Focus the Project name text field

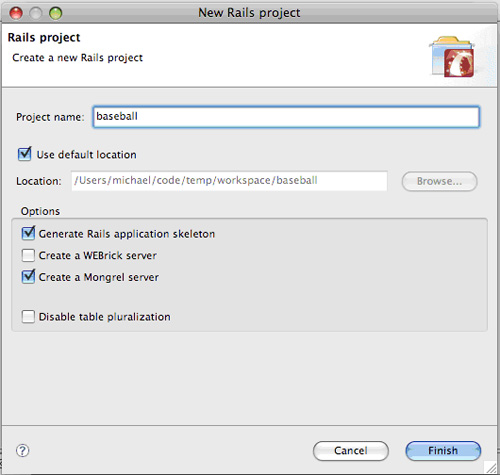(x=286, y=117)
